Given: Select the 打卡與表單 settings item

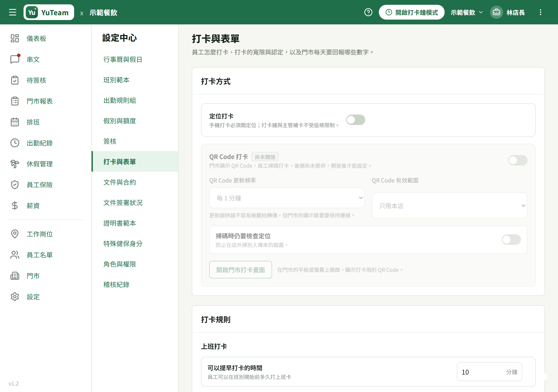Looking at the screenshot, I should click(135, 162).
